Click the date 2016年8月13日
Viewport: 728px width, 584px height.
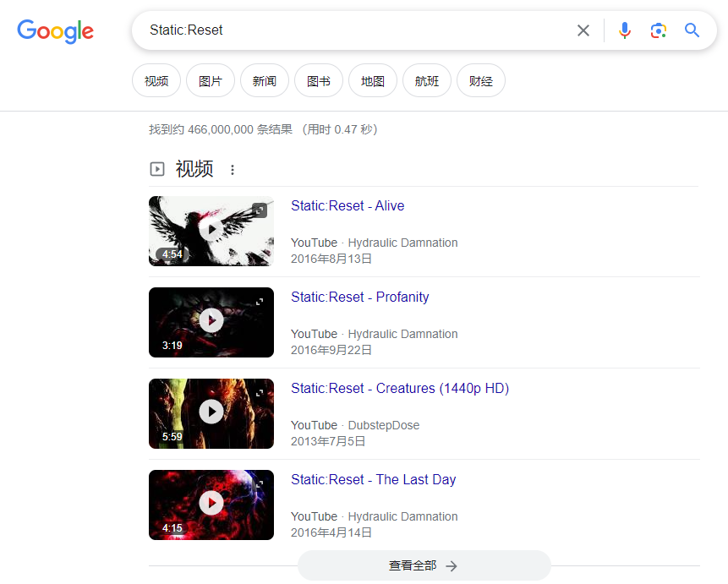pyautogui.click(x=331, y=259)
